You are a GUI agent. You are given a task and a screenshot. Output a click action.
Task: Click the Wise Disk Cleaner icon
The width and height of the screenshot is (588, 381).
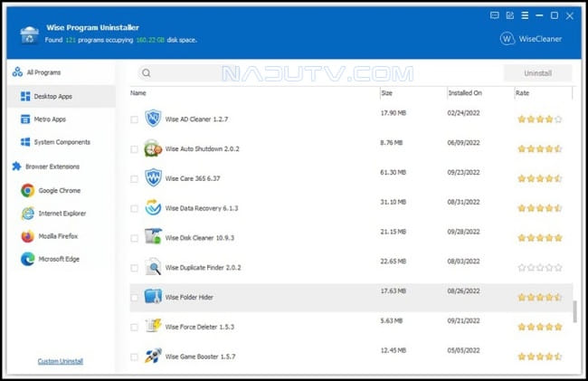pyautogui.click(x=153, y=237)
